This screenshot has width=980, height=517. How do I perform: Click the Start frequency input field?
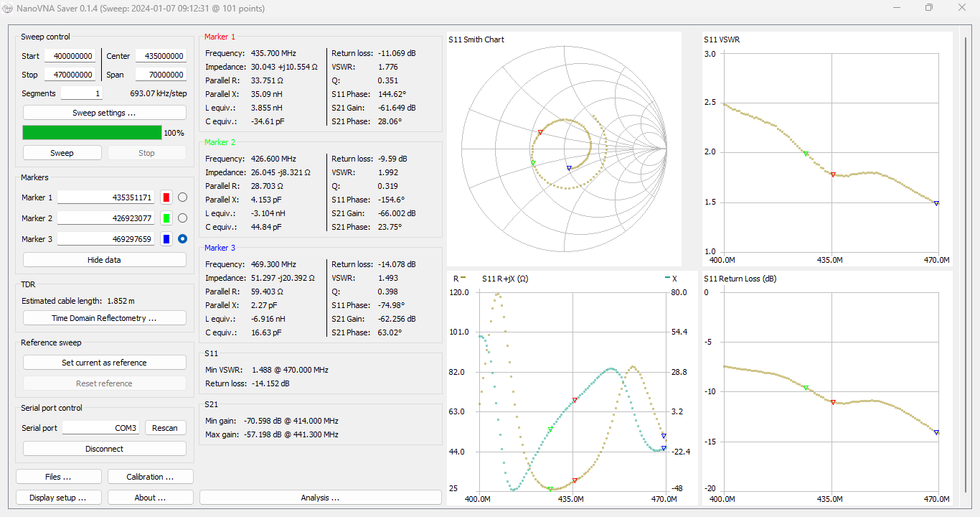click(x=70, y=56)
